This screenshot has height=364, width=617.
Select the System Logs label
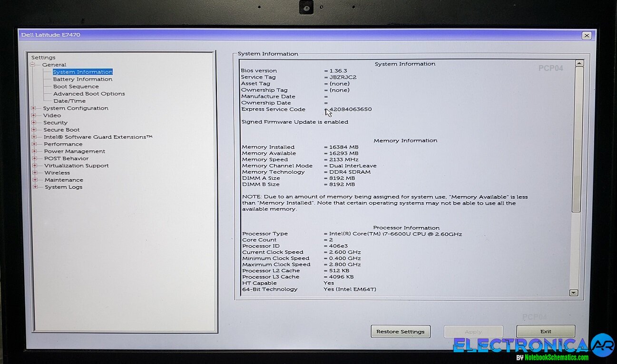(x=64, y=187)
